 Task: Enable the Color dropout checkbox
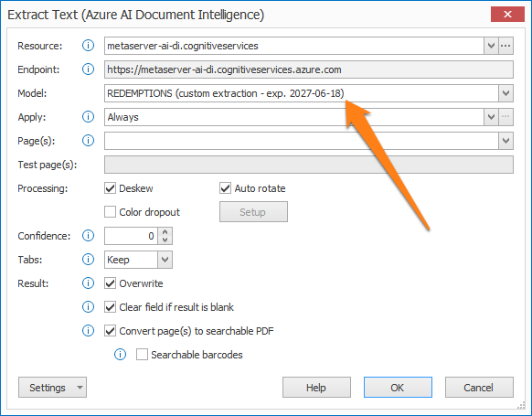(110, 212)
